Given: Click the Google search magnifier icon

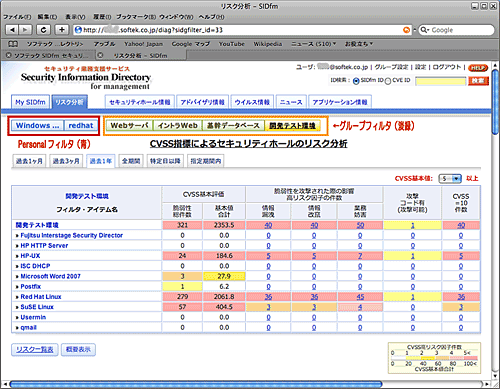Looking at the screenshot, I should point(424,30).
